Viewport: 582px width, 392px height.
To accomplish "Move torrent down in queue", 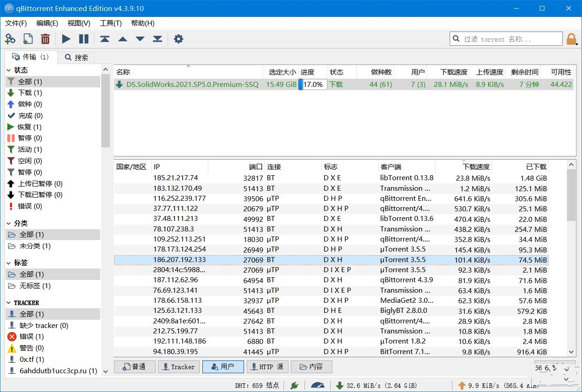I will coord(140,39).
